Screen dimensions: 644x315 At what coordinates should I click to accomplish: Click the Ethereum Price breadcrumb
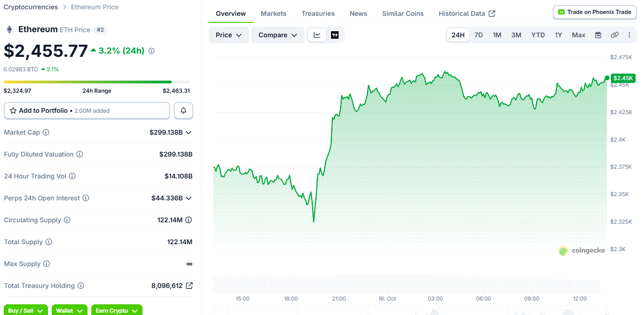tap(95, 7)
